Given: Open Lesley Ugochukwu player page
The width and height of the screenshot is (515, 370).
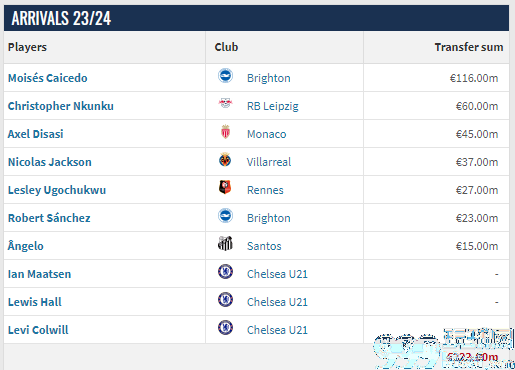Looking at the screenshot, I should 57,190.
